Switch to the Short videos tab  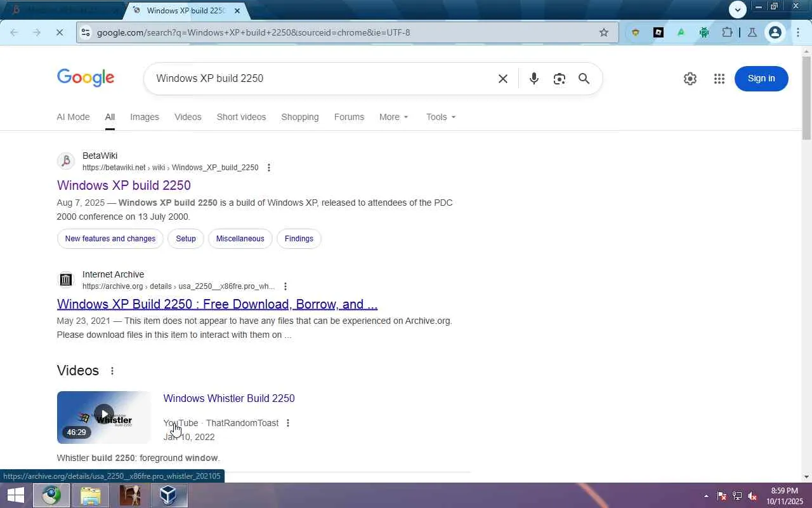pos(241,117)
